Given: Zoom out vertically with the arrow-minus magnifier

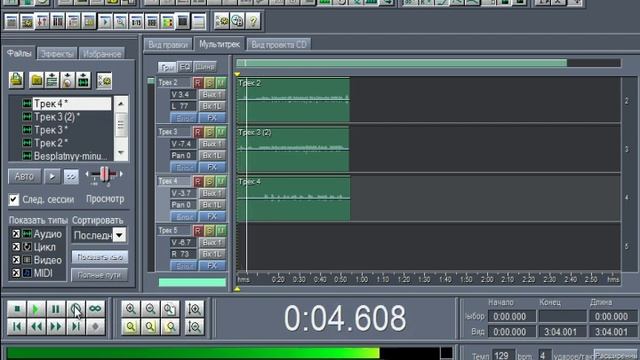Looking at the screenshot, I should 194,327.
